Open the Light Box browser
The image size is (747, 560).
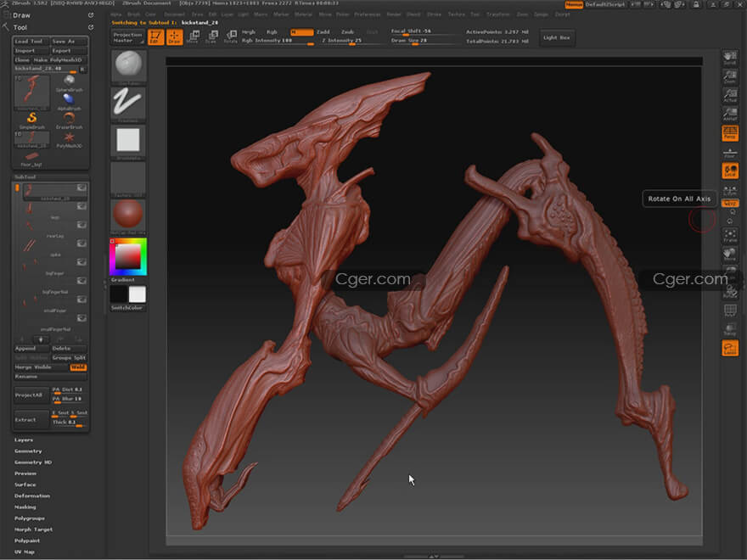(x=557, y=37)
